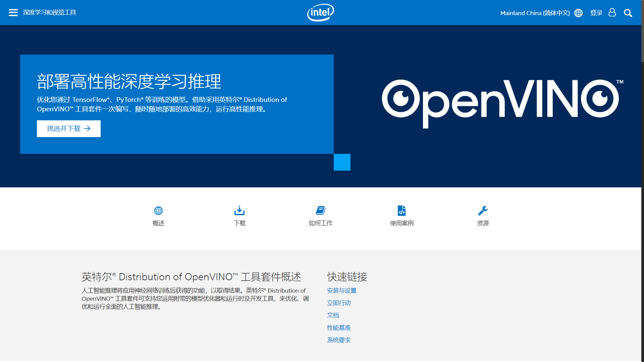
Task: Click the 立即行动 quick link
Action: pos(338,303)
